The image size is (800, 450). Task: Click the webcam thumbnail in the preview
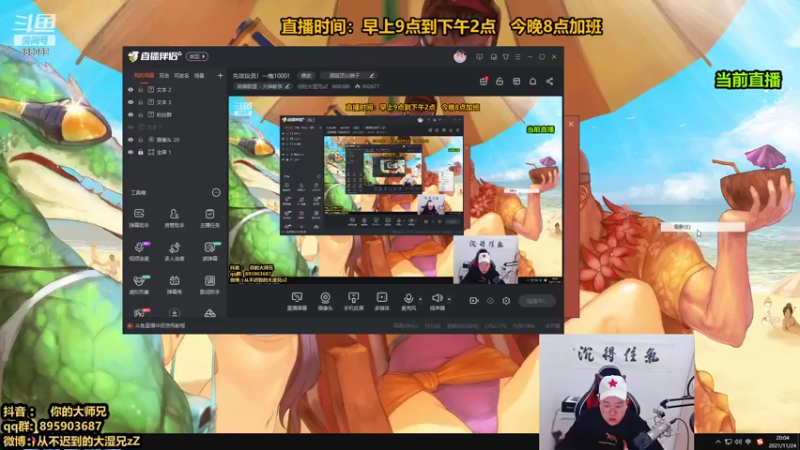tap(485, 260)
